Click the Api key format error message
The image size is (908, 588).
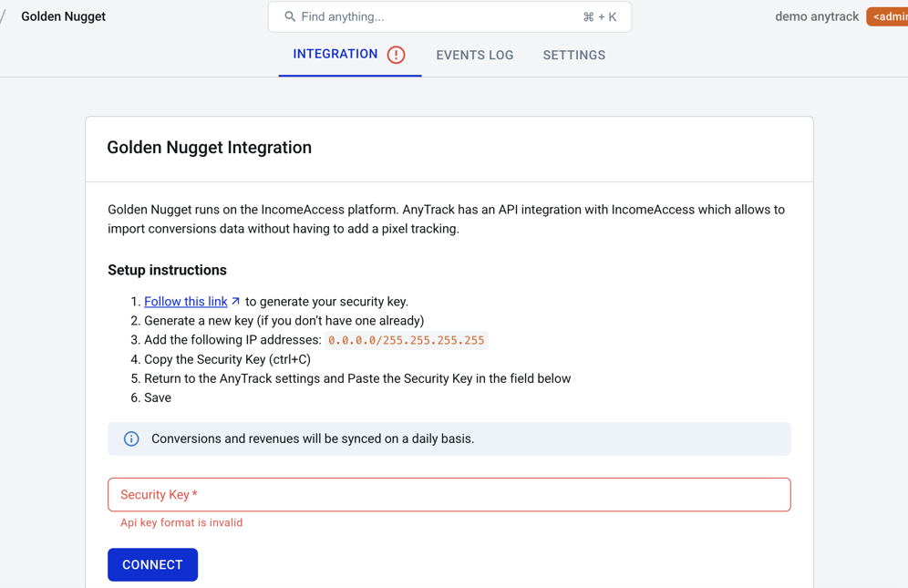pyautogui.click(x=181, y=522)
